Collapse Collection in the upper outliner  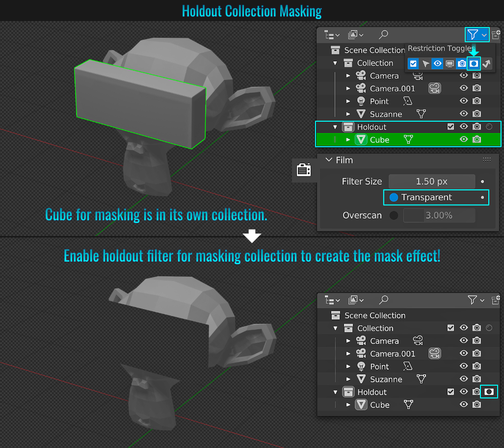[x=335, y=63]
